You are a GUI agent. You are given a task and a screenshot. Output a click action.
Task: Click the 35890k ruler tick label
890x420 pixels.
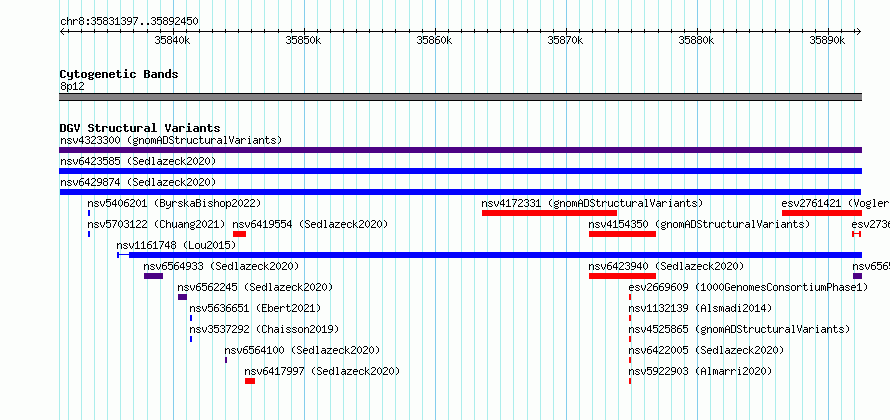pyautogui.click(x=828, y=40)
